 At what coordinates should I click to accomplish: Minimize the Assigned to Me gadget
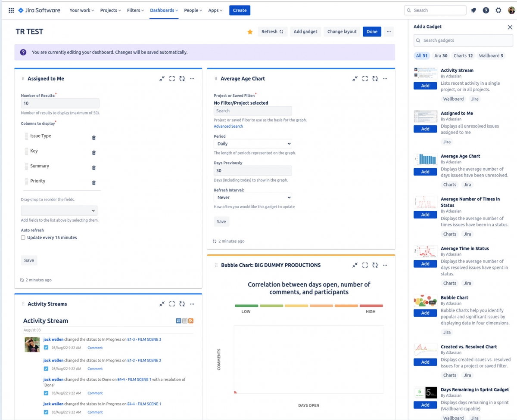coord(162,78)
